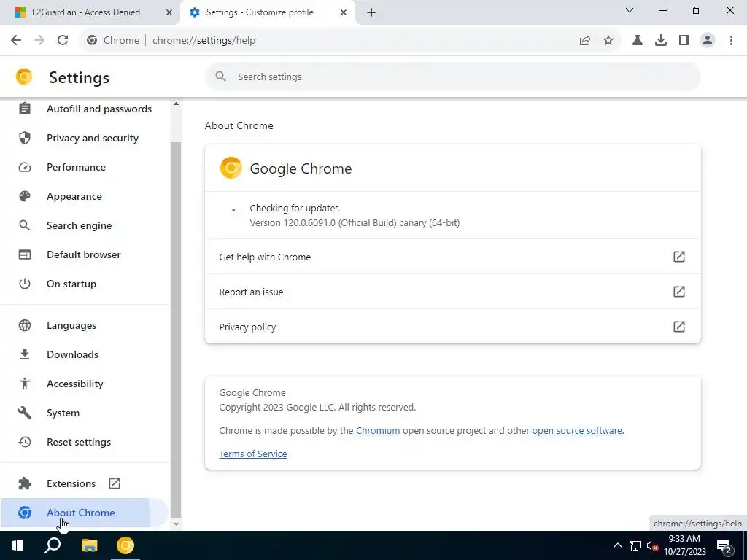Screen dimensions: 747x560
Task: Open the profile avatar menu
Action: click(x=708, y=41)
